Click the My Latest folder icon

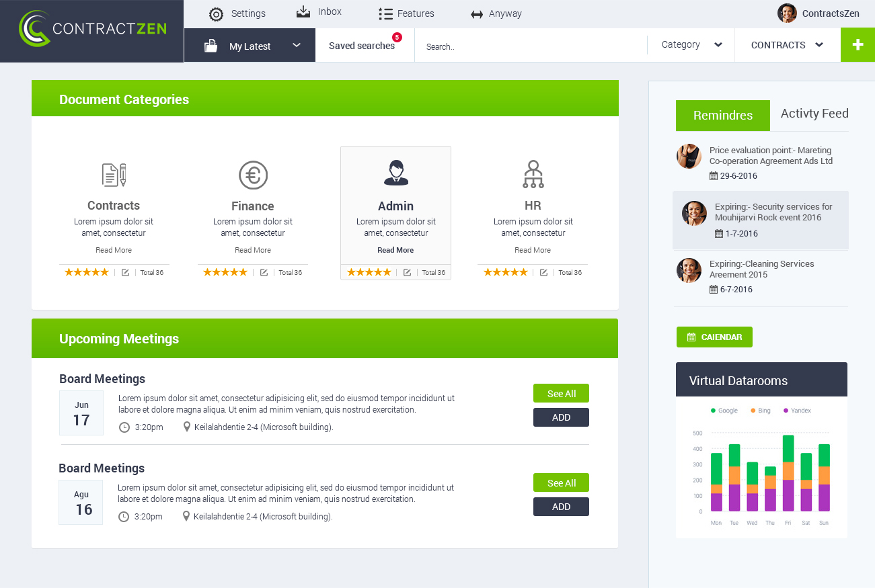(211, 46)
